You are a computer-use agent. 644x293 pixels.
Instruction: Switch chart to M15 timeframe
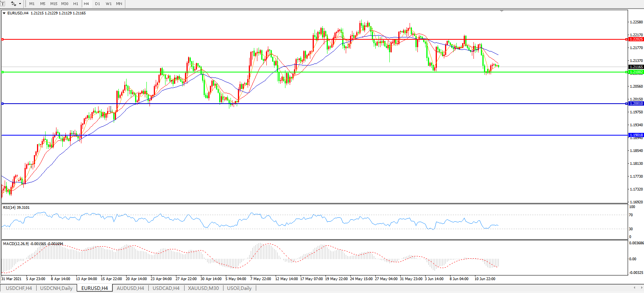click(54, 4)
